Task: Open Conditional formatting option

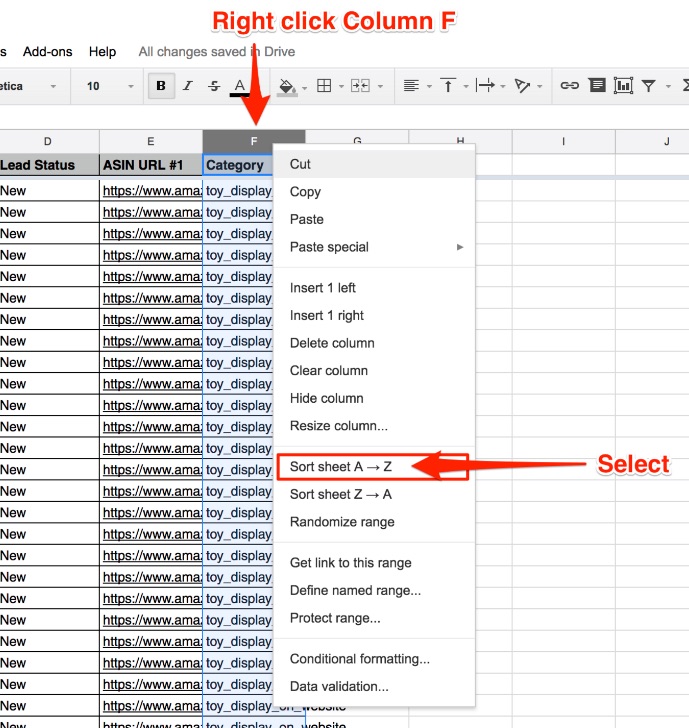Action: [374, 659]
